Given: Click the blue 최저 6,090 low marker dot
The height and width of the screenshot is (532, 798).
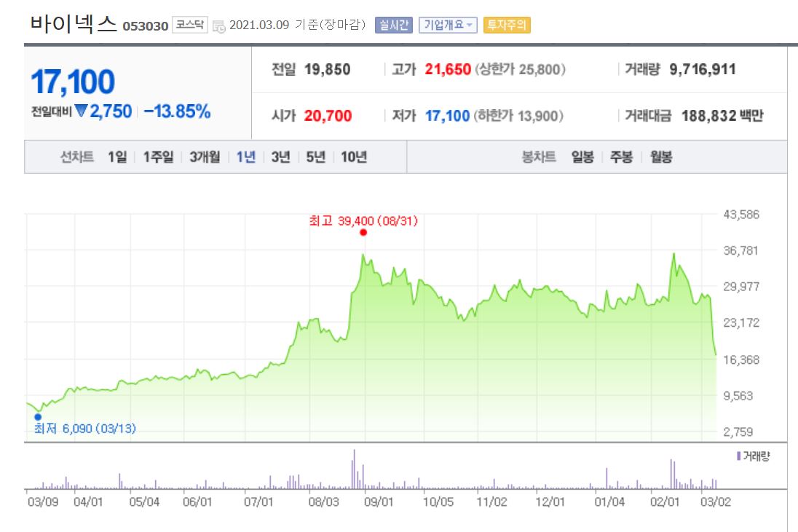Looking at the screenshot, I should pos(38,417).
